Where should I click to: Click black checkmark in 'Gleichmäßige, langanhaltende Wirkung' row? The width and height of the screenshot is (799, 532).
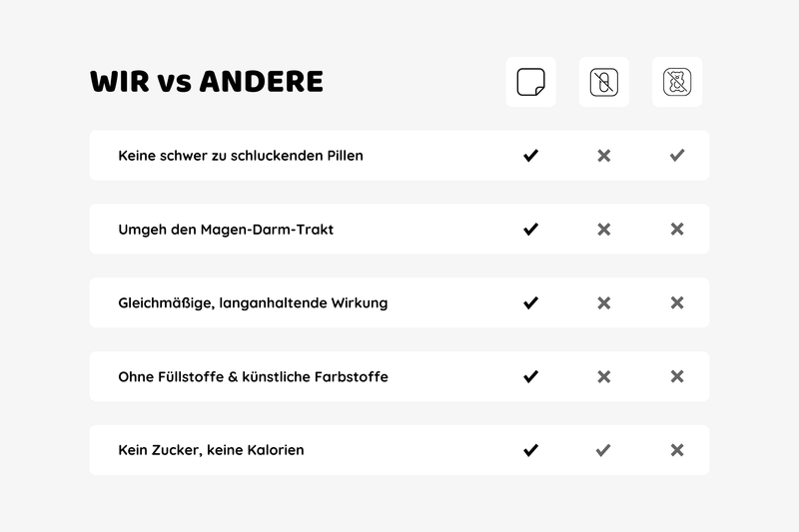click(530, 302)
